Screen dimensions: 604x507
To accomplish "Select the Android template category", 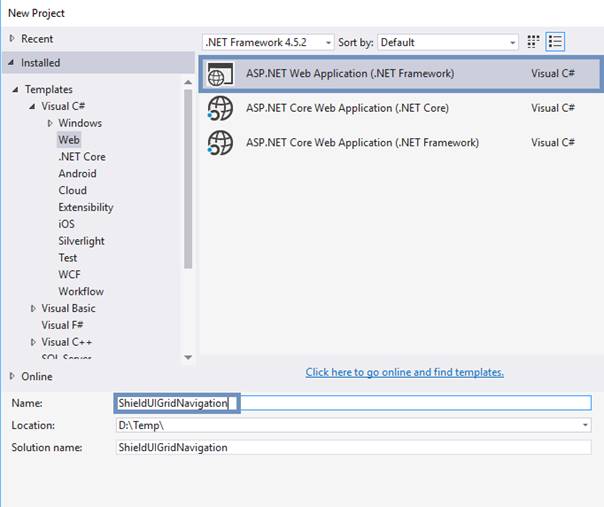I will pos(77,173).
